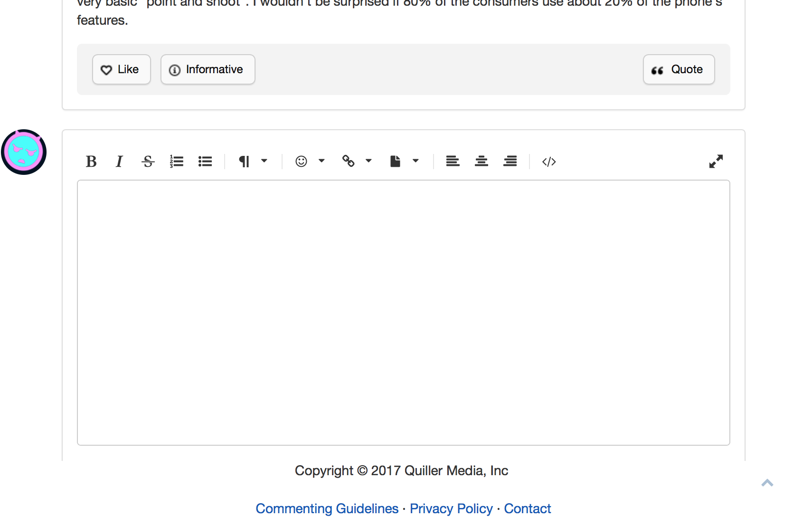
Task: Click the insert link chain icon
Action: [348, 162]
